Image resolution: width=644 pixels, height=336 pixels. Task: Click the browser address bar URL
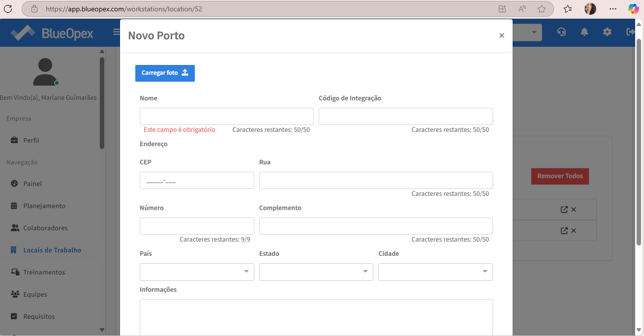click(x=123, y=9)
